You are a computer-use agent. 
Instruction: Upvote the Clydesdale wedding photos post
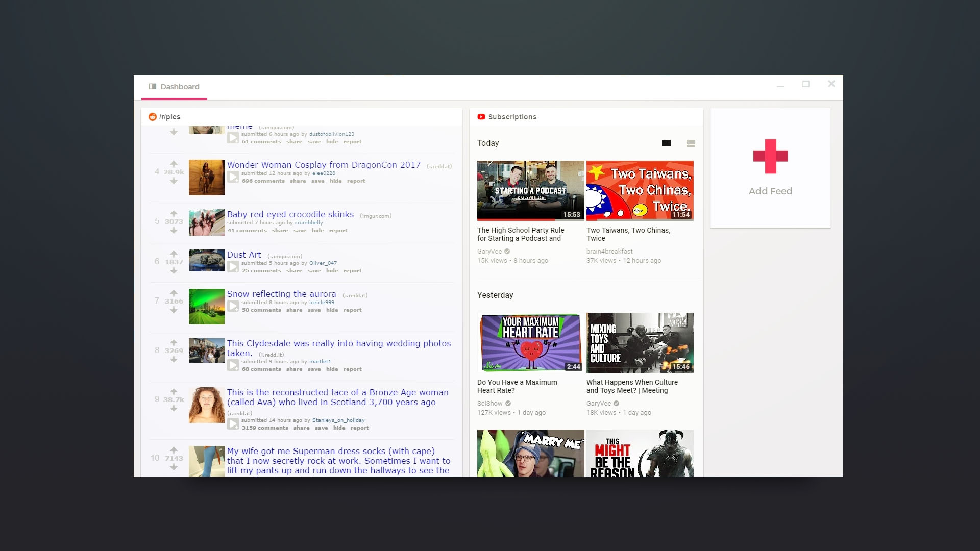pyautogui.click(x=174, y=342)
